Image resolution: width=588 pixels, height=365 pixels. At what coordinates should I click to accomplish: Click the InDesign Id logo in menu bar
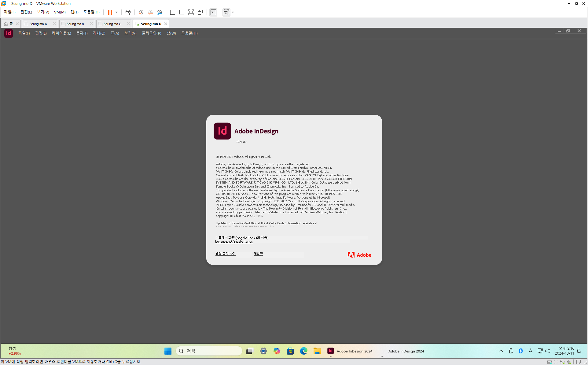(9, 33)
